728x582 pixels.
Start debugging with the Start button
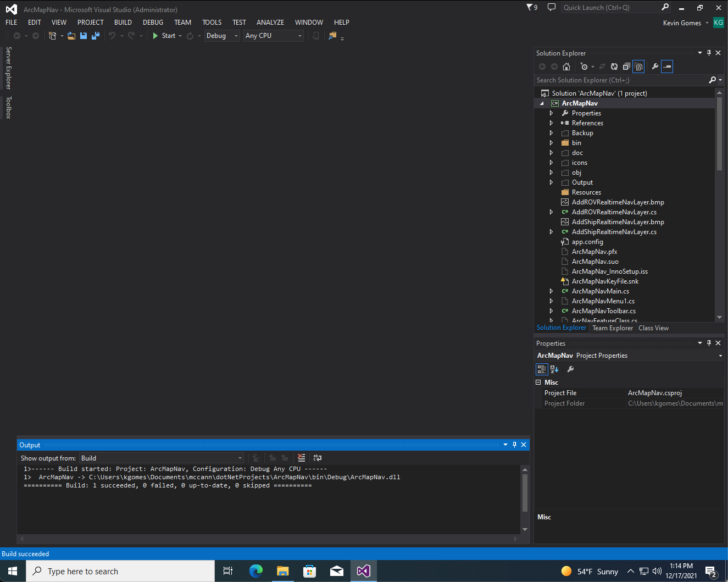tap(164, 36)
